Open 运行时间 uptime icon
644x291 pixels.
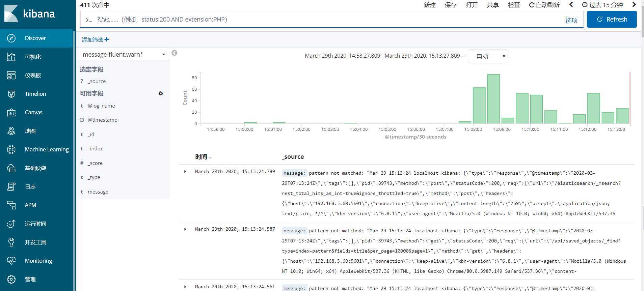[x=11, y=224]
